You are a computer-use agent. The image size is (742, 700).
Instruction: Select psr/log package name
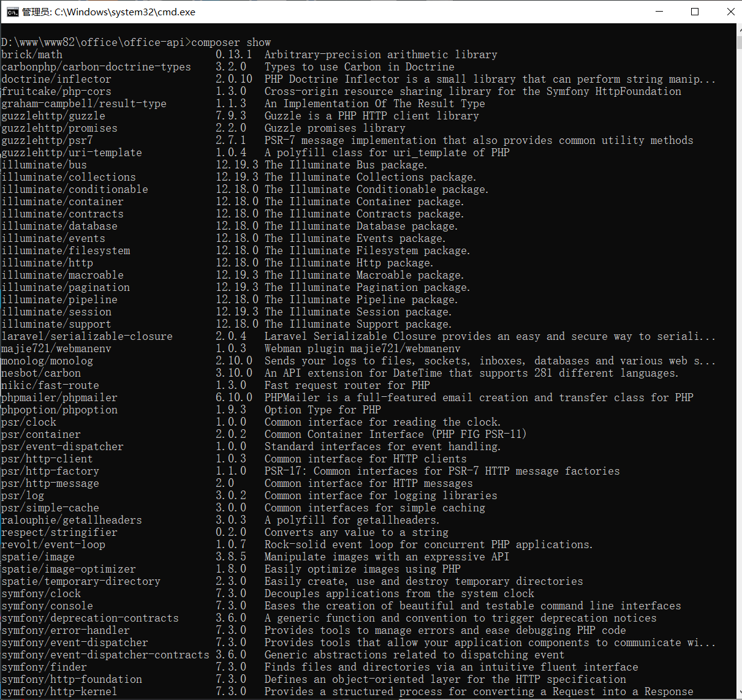(x=23, y=495)
